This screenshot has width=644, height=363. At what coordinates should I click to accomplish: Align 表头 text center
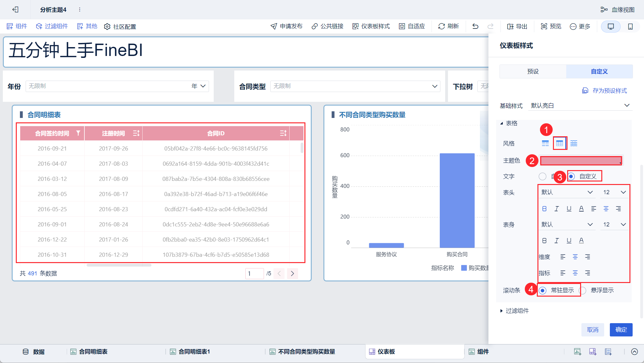[606, 209]
